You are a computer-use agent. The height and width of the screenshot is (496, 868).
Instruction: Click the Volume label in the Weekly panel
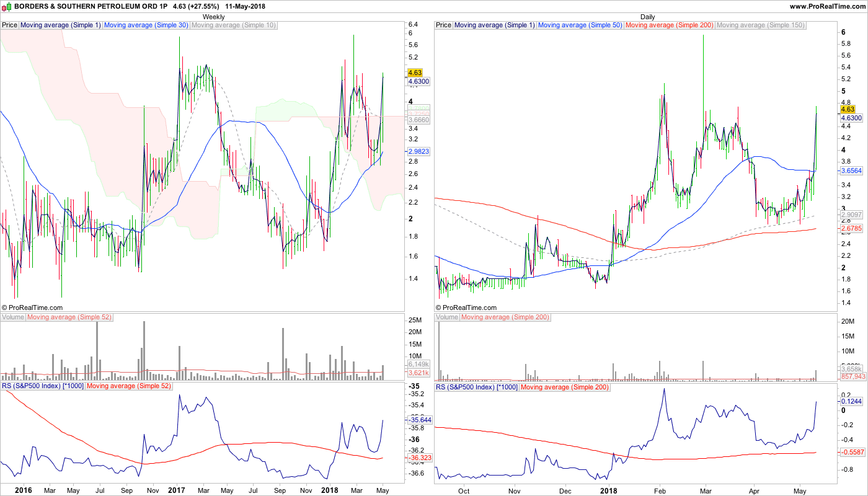tap(13, 317)
